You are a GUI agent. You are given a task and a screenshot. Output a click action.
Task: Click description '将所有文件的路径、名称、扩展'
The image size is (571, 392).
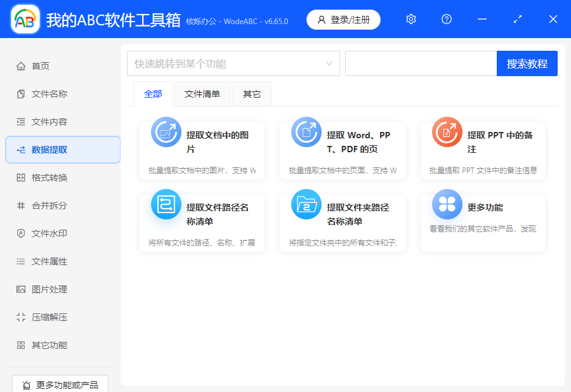pos(202,242)
